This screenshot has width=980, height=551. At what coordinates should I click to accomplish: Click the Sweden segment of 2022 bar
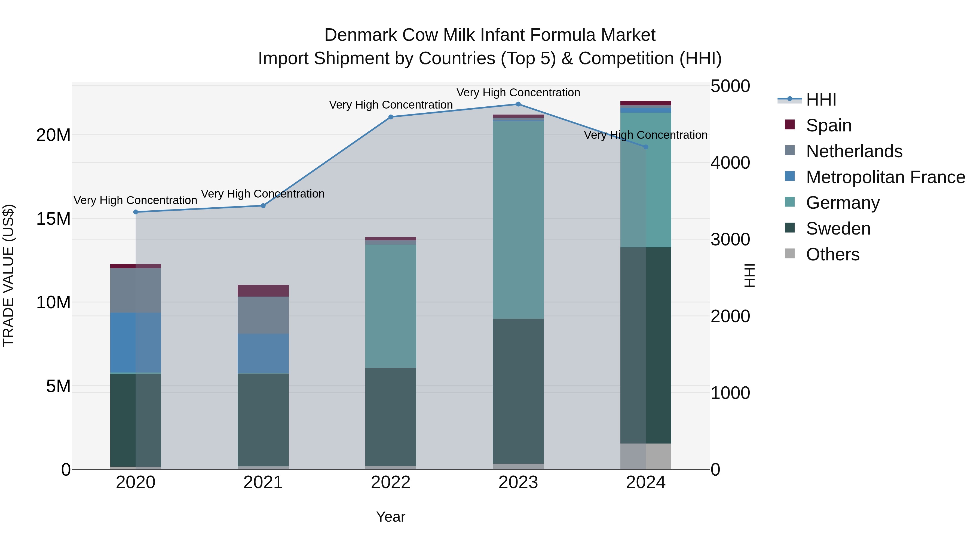[x=391, y=417]
